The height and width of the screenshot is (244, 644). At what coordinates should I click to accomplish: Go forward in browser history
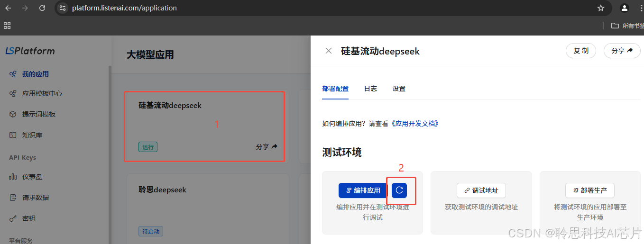click(x=25, y=8)
